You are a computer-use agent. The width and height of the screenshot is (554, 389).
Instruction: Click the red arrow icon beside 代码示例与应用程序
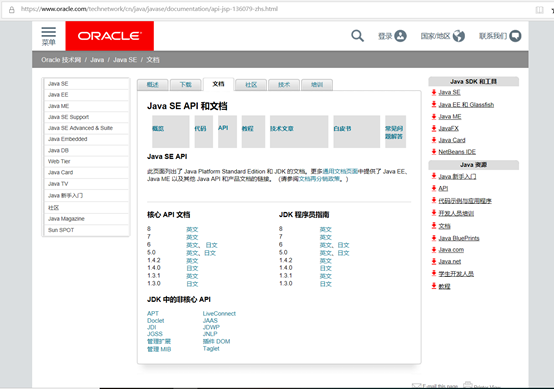click(434, 200)
